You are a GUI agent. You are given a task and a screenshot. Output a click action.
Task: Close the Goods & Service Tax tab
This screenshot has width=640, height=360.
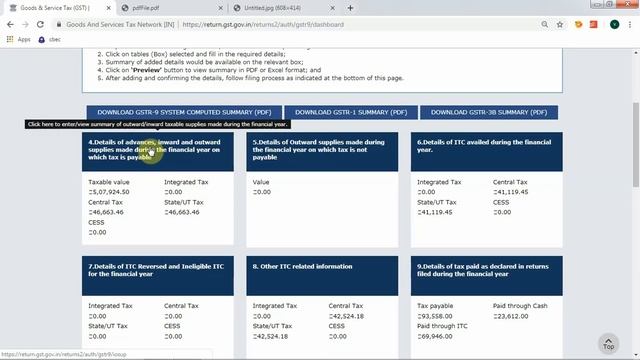(109, 8)
